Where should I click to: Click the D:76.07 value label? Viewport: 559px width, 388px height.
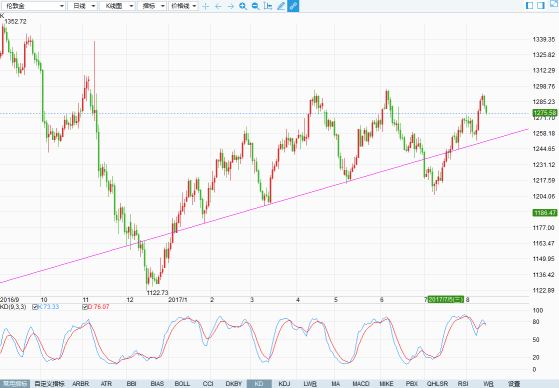click(x=98, y=307)
